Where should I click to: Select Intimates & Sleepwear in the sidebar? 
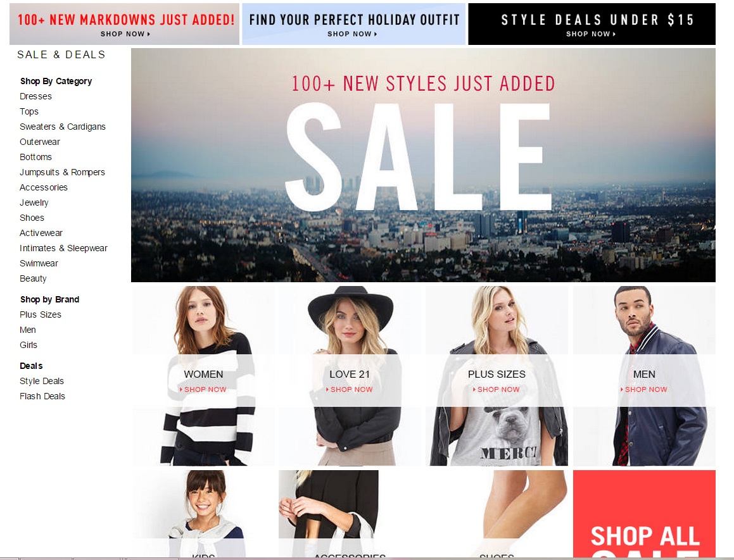(x=64, y=249)
